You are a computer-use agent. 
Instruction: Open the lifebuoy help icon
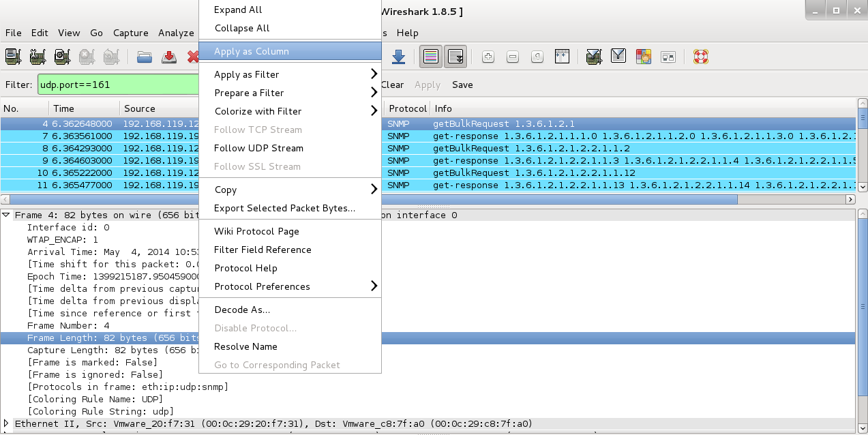point(701,57)
